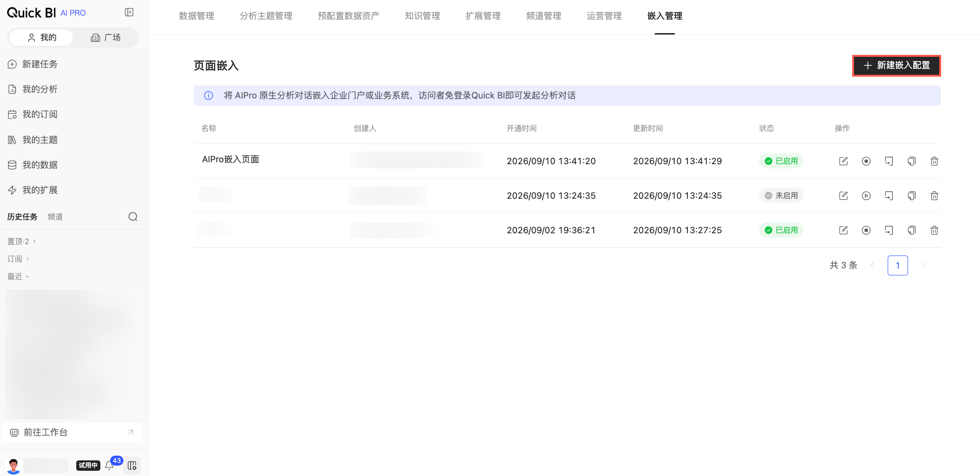Go to the 预配置数据资产 tab
The height and width of the screenshot is (476, 980).
click(x=348, y=16)
